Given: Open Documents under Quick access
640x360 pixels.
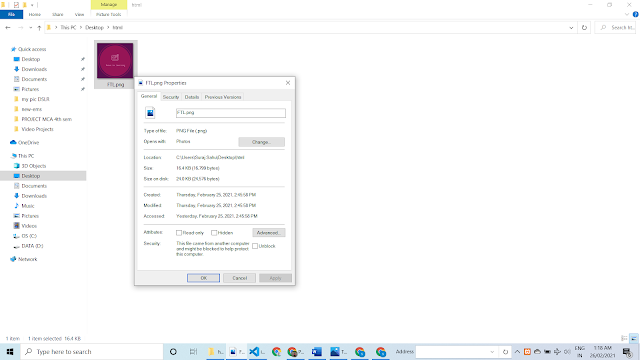Looking at the screenshot, I should [x=34, y=79].
